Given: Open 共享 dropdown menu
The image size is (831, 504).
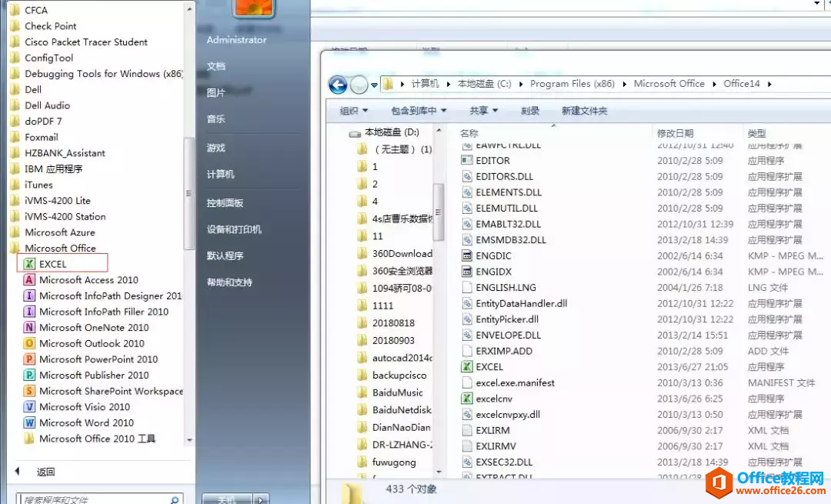Looking at the screenshot, I should coord(483,111).
